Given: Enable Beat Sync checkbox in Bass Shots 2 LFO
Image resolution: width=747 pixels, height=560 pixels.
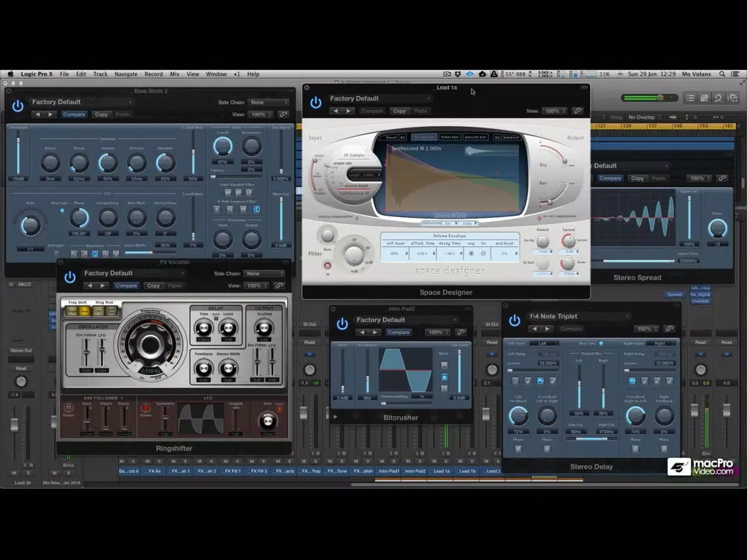Looking at the screenshot, I should coord(62,210).
